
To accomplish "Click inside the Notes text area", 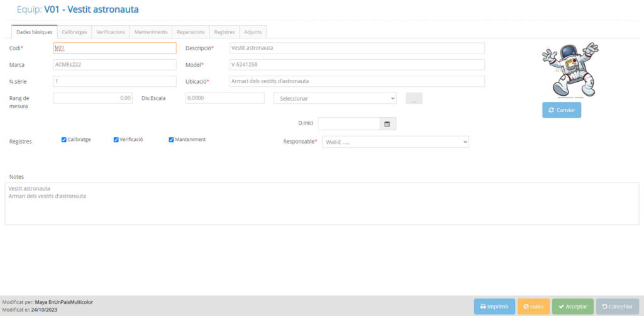I will [x=321, y=204].
